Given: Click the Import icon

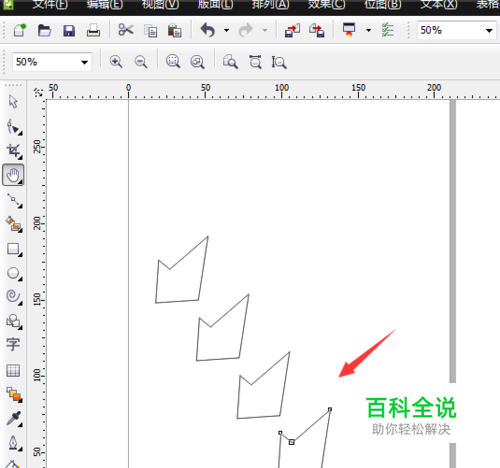Looking at the screenshot, I should tap(292, 31).
